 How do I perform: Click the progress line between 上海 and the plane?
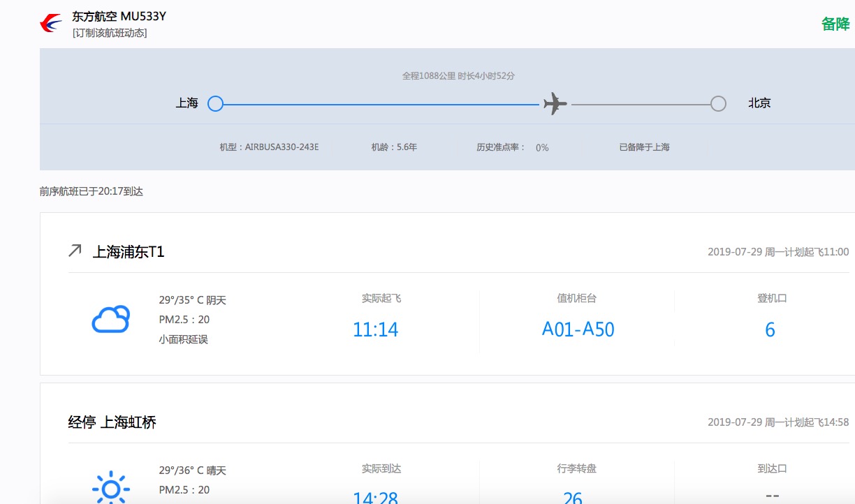[381, 105]
